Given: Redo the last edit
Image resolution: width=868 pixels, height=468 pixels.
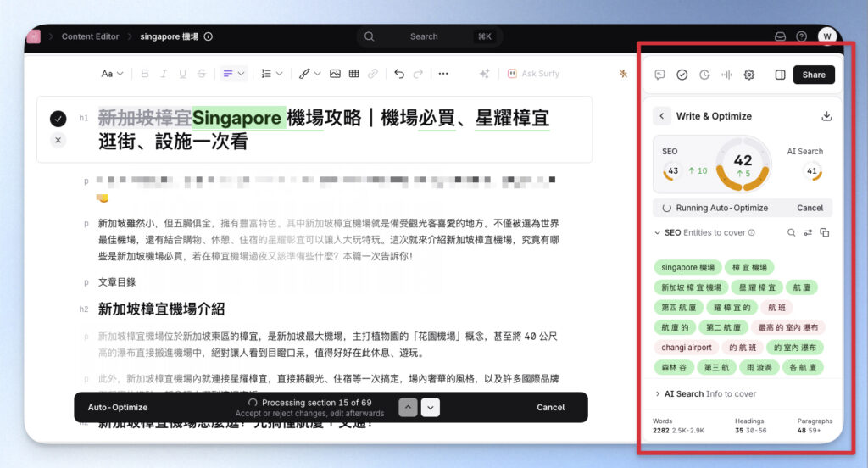Looking at the screenshot, I should click(418, 74).
